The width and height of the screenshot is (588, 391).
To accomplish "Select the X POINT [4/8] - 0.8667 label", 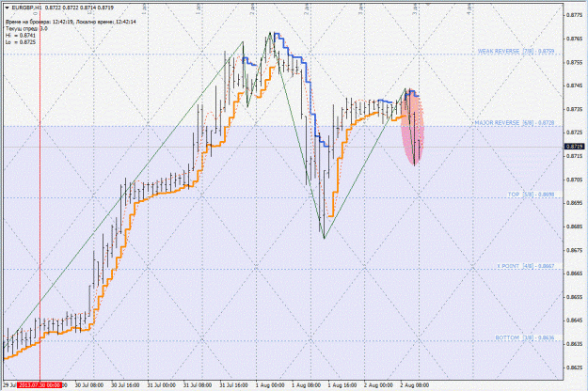I will tap(526, 266).
